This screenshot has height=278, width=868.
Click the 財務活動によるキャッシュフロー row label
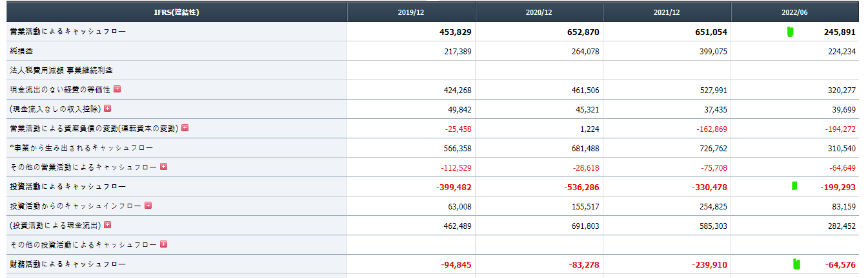(x=68, y=264)
